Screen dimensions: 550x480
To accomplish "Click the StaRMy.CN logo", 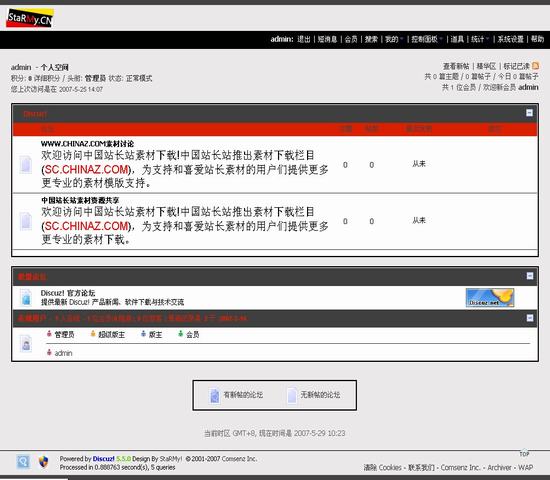I will click(30, 18).
